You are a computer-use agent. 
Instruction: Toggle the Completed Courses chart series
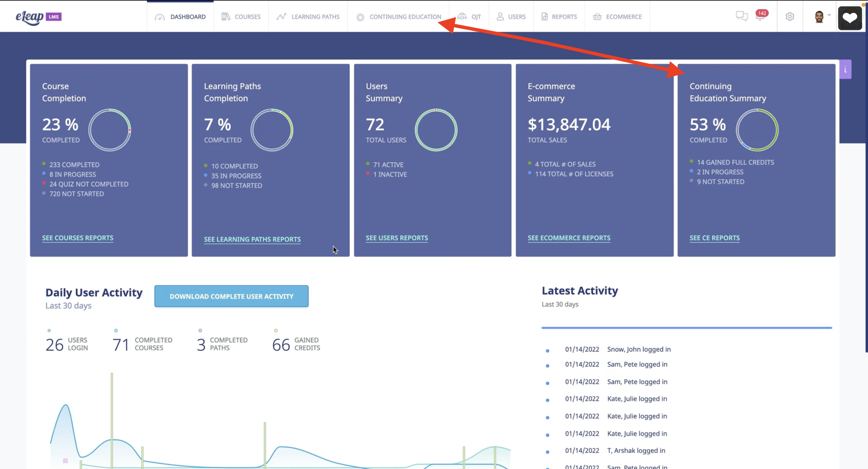(x=116, y=331)
